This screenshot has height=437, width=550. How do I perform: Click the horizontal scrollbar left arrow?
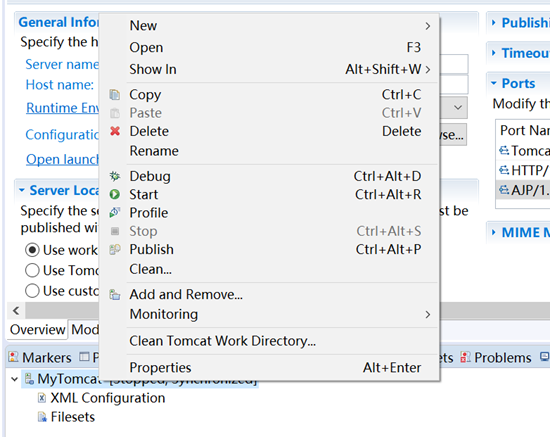coord(16,310)
